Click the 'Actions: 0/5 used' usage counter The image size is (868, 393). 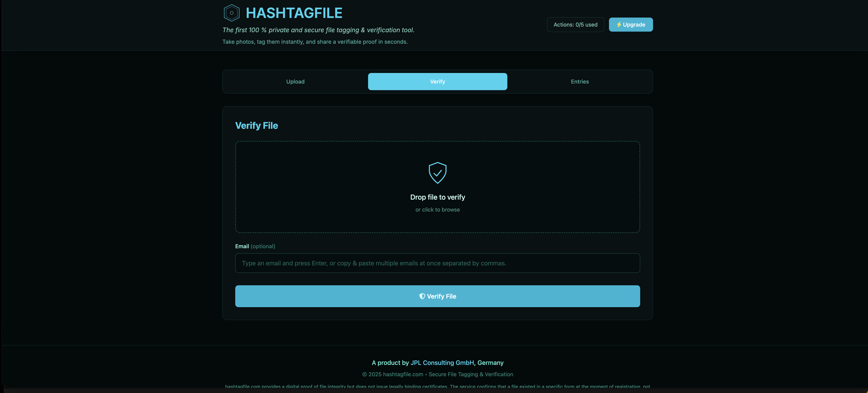575,24
